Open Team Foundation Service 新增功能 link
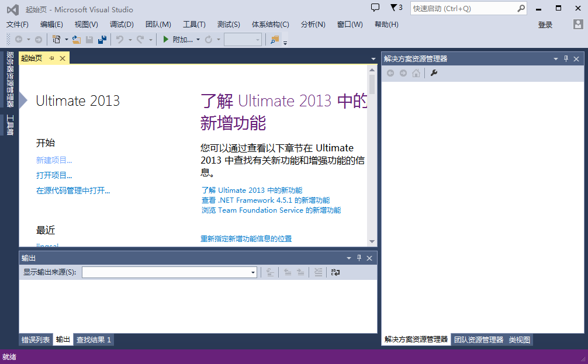This screenshot has width=588, height=364. [271, 210]
